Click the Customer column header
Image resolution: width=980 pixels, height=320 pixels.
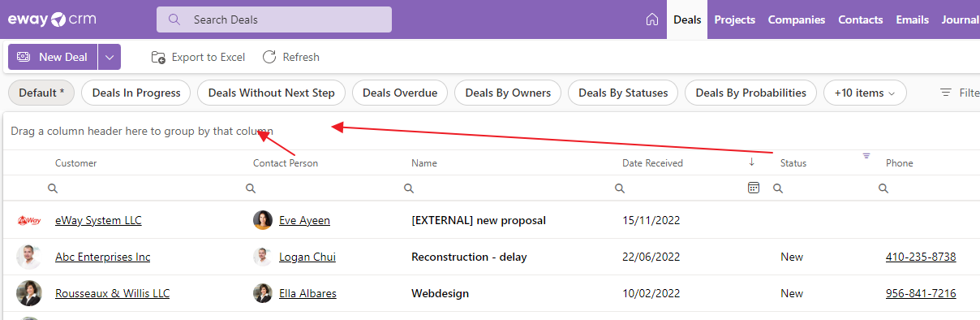(x=75, y=163)
